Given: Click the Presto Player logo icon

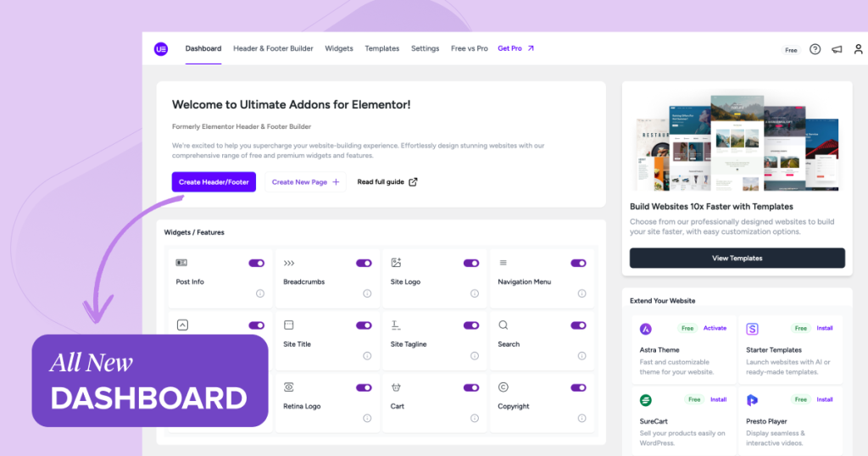Looking at the screenshot, I should [752, 400].
